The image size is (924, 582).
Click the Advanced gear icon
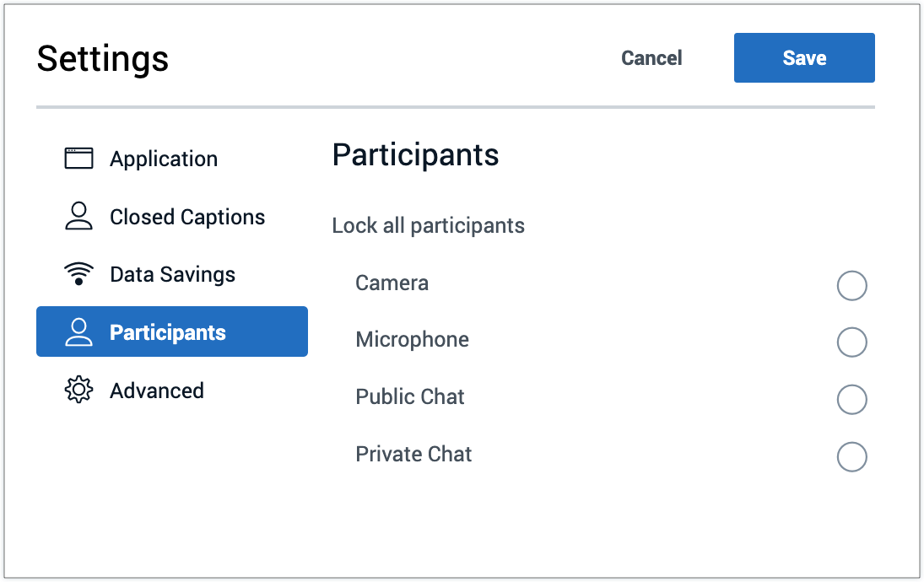tap(78, 391)
